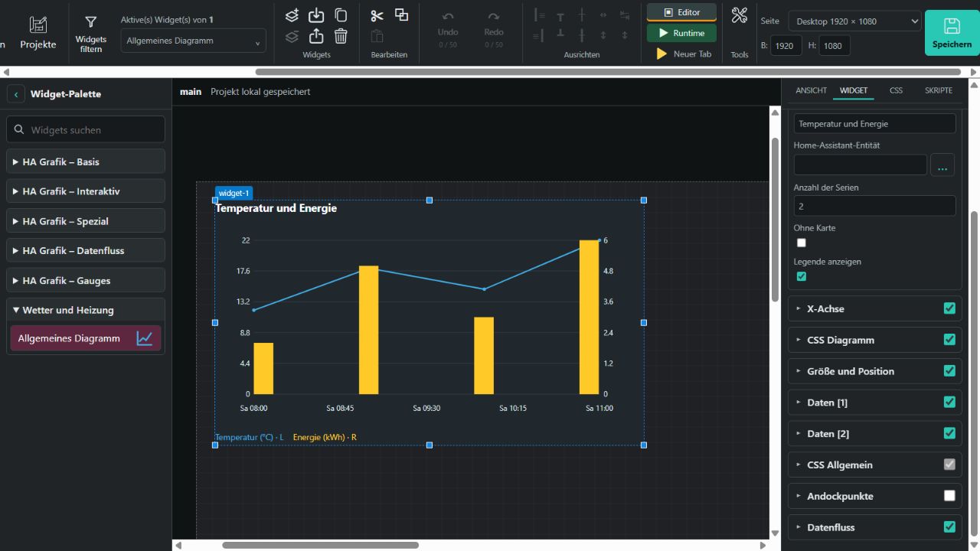Expand HA Grafik – Datenfluss category
The width and height of the screenshot is (980, 551).
click(x=86, y=250)
